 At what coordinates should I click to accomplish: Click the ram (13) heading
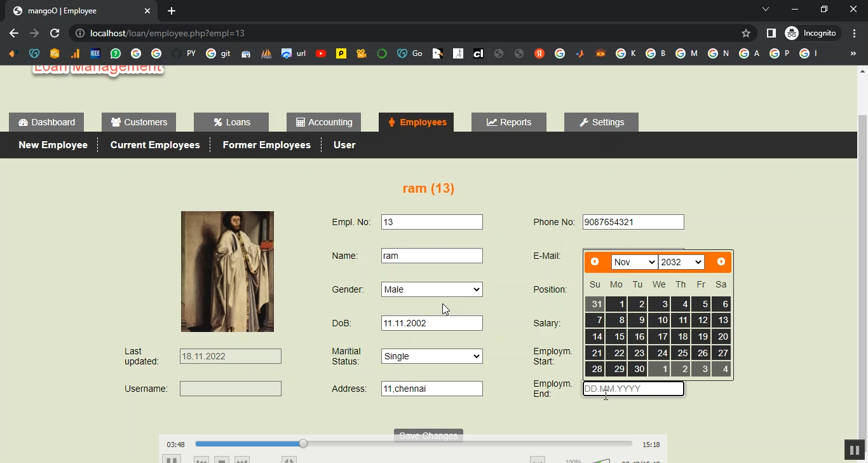pyautogui.click(x=428, y=188)
